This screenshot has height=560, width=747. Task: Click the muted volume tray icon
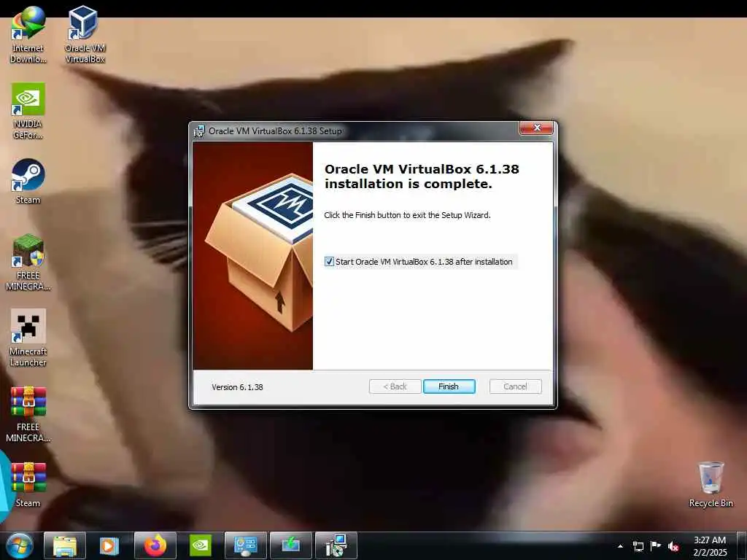[x=673, y=546]
